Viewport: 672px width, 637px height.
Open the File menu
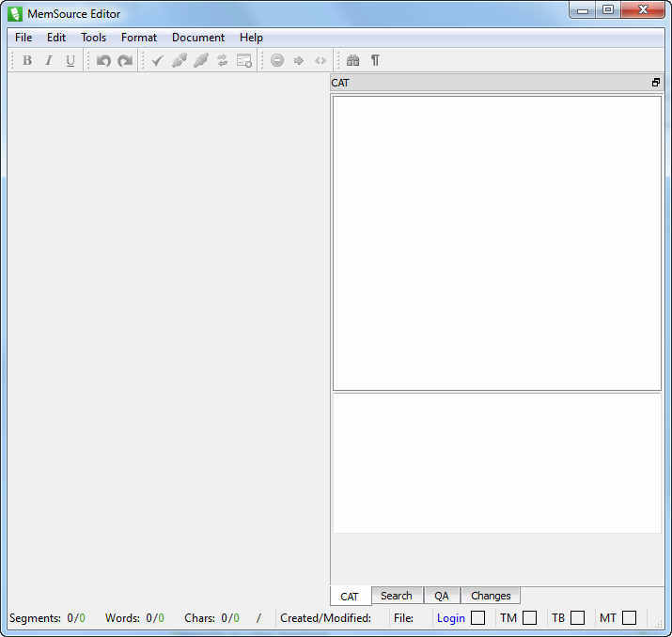23,38
